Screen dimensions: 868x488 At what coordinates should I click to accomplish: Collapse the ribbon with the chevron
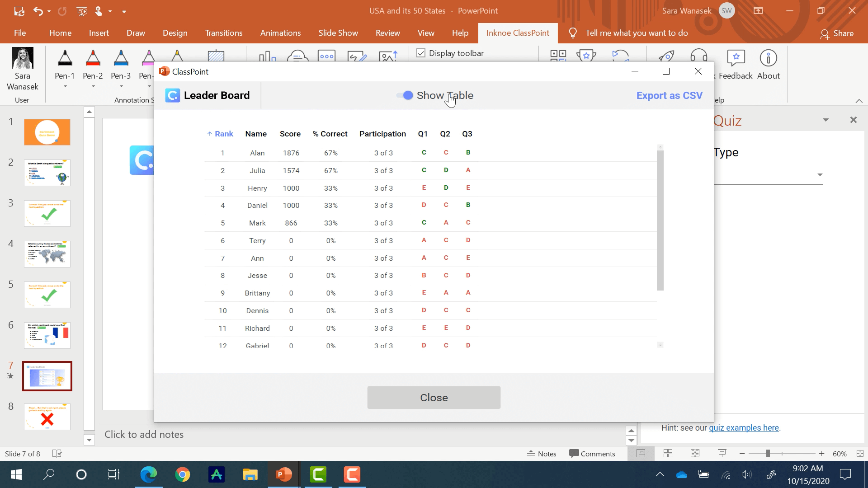859,101
